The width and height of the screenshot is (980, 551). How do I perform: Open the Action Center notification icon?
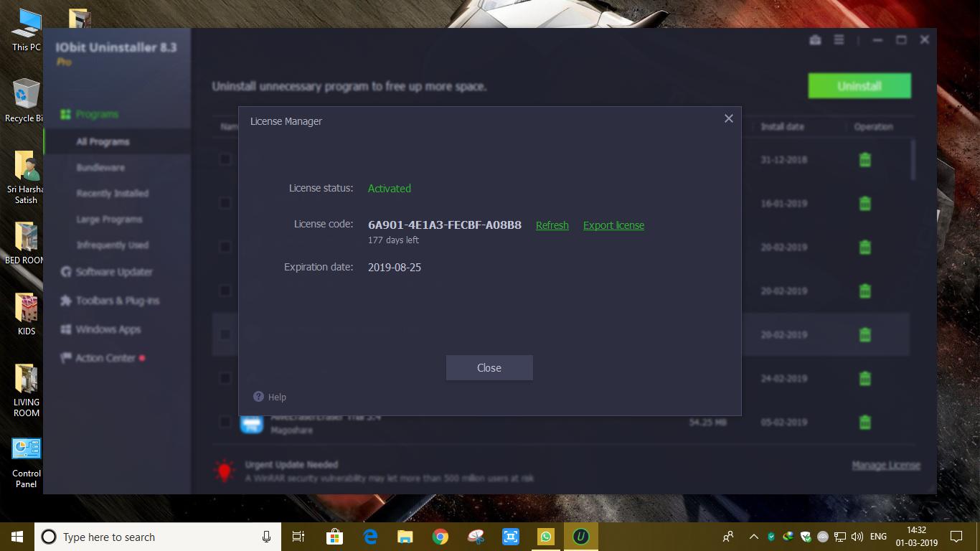[956, 537]
